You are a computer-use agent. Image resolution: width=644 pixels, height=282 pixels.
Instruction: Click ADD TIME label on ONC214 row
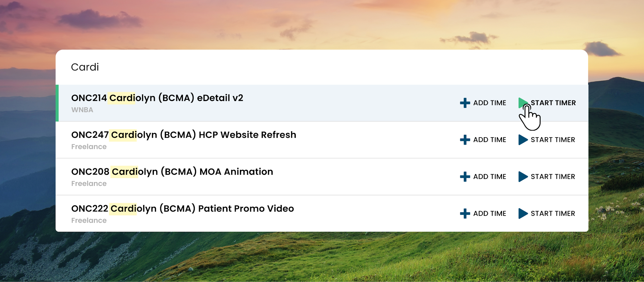pos(490,103)
